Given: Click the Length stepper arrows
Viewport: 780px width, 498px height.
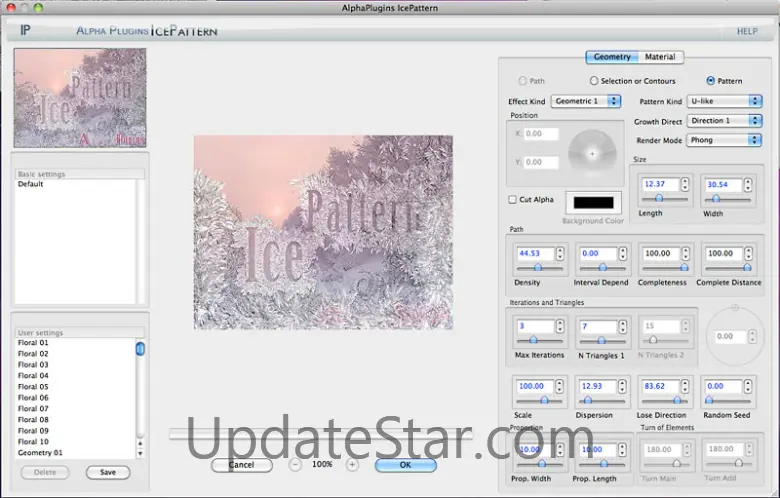Looking at the screenshot, I should [x=685, y=184].
